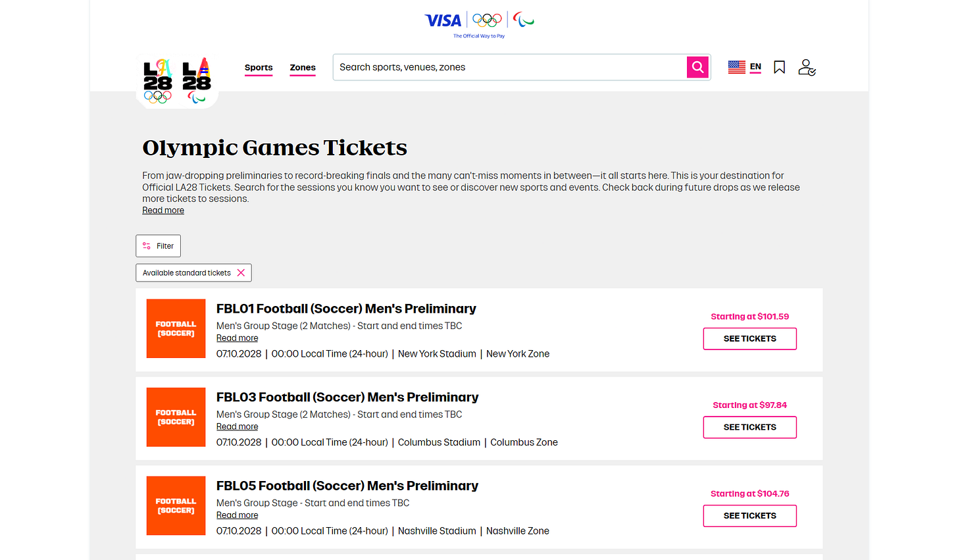Click the US flag language icon
958x560 pixels.
click(737, 66)
